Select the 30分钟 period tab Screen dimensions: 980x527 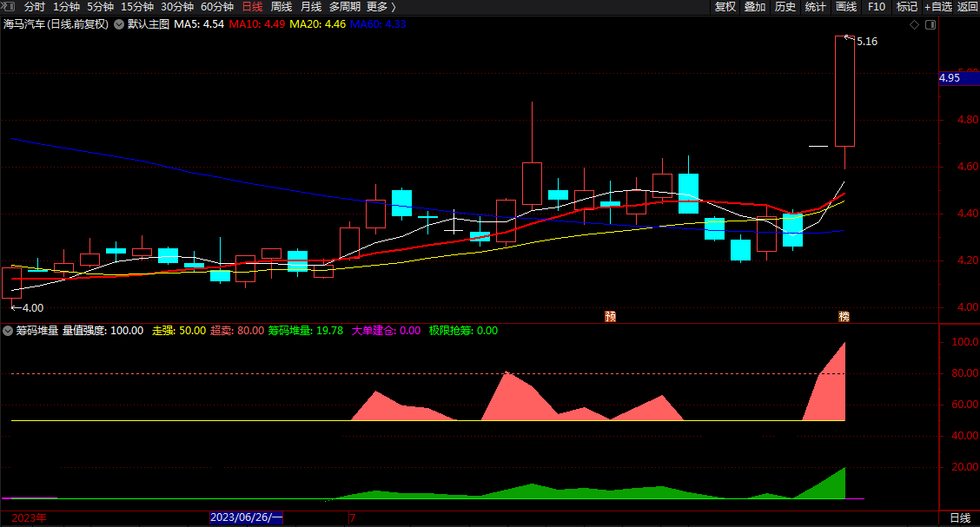(177, 7)
